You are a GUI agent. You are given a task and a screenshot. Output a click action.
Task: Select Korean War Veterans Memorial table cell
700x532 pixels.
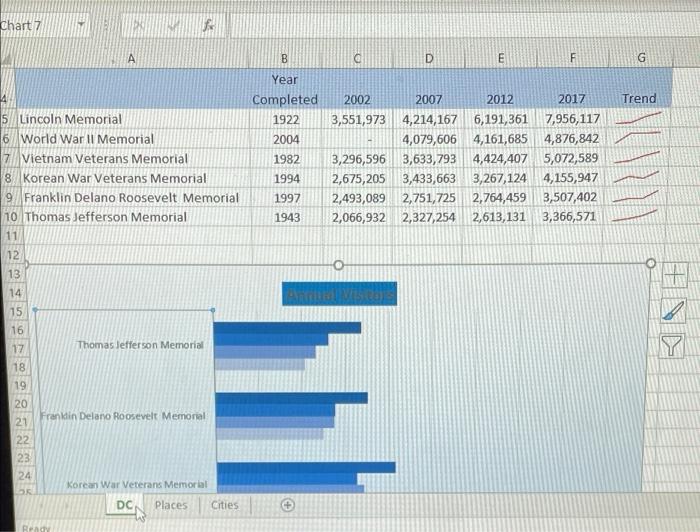[x=136, y=179]
